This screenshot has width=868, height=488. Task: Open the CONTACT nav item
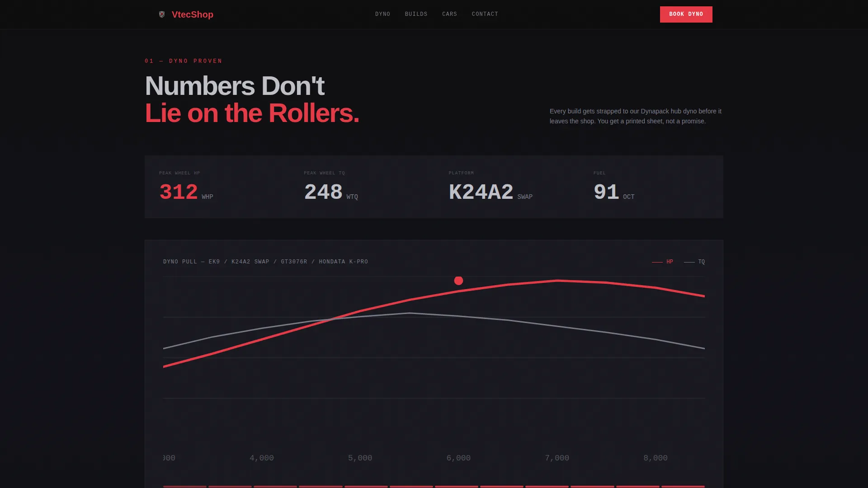[485, 14]
